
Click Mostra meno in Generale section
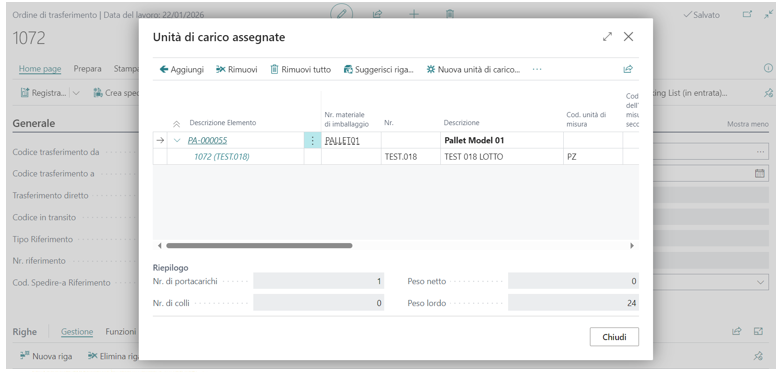coord(748,124)
